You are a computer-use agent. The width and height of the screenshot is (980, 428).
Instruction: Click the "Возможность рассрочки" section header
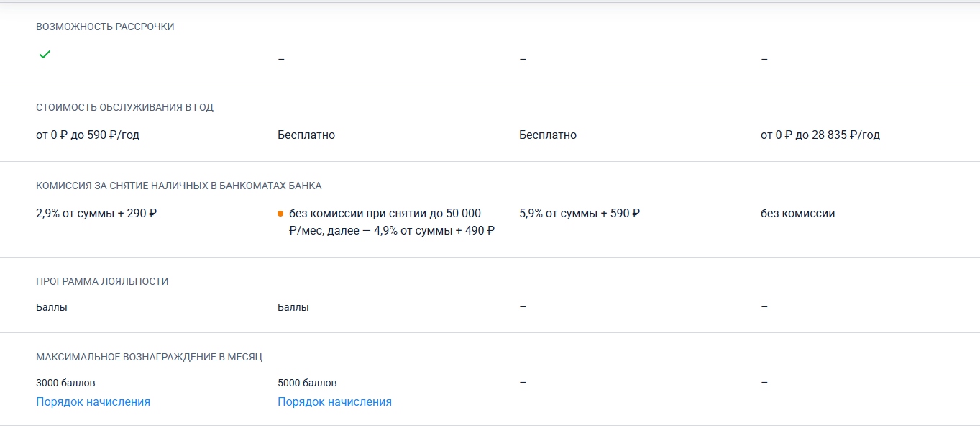pos(105,27)
